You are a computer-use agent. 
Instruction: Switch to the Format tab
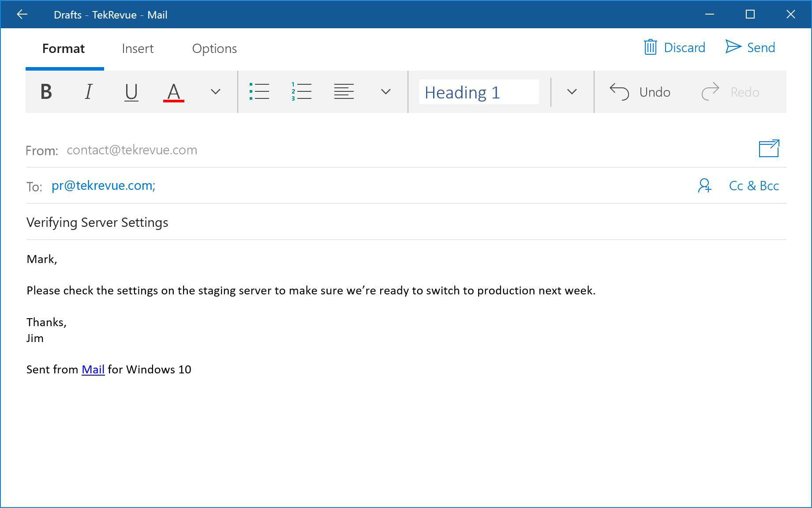[x=64, y=49]
